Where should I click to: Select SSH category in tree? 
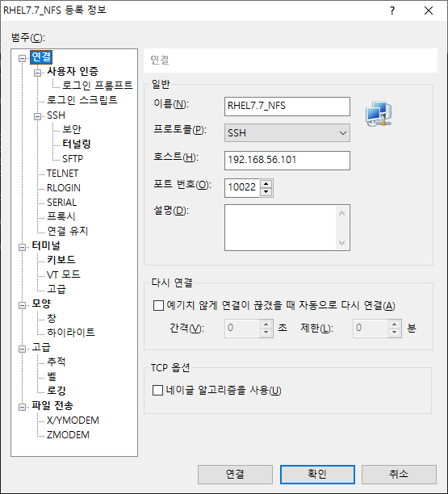[x=56, y=115]
